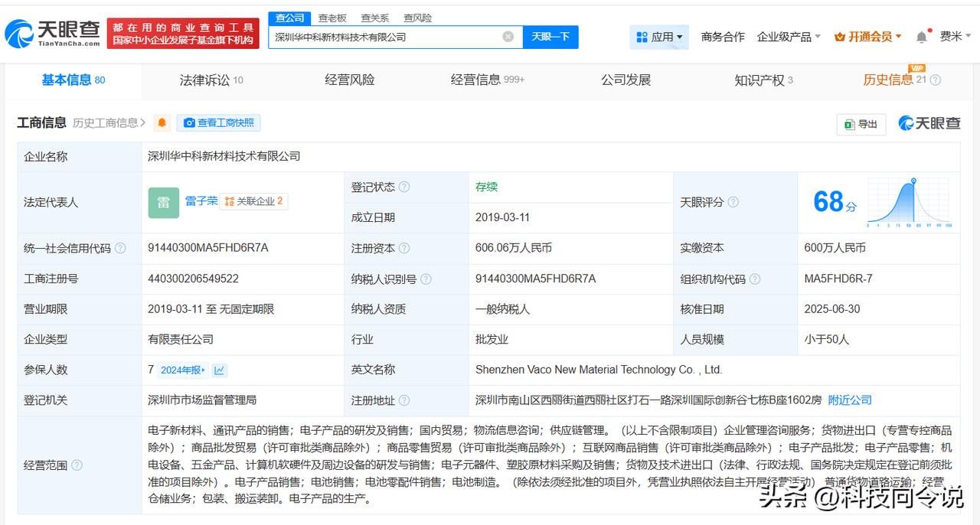Select the 法律诉讼 tab
980x525 pixels.
(211, 80)
